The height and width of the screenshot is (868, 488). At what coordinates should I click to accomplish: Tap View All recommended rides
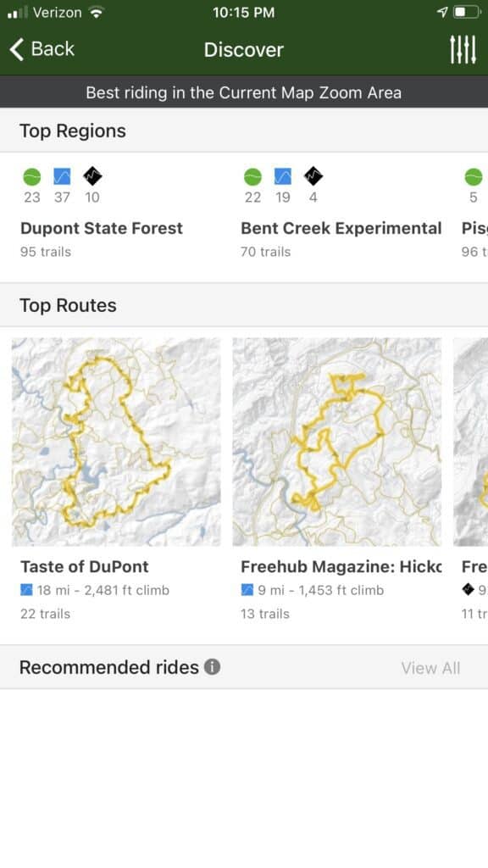[x=430, y=668]
